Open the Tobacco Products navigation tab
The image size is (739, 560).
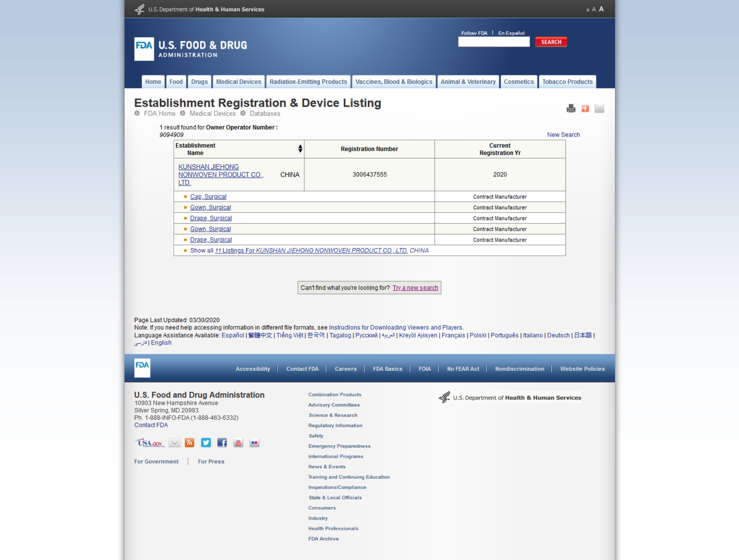(567, 82)
